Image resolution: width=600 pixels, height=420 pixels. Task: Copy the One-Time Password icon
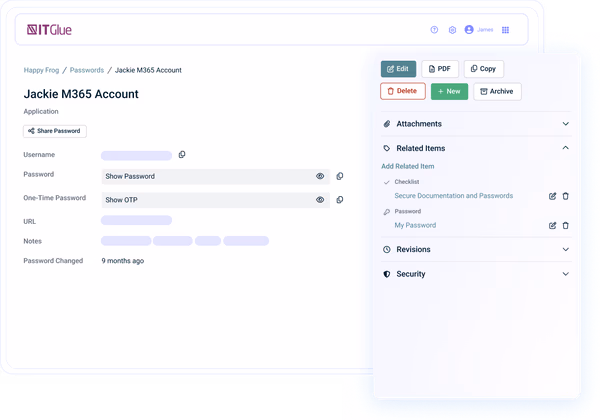click(x=340, y=200)
